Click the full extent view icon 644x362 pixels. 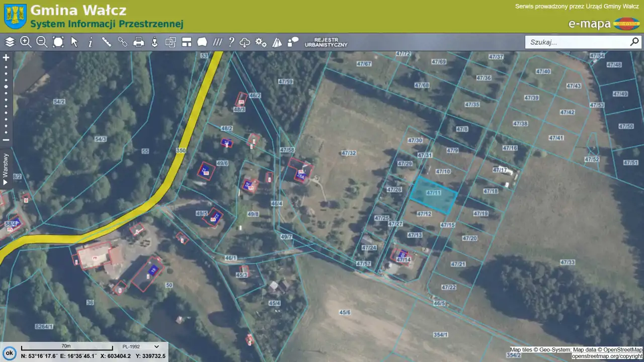(x=58, y=42)
